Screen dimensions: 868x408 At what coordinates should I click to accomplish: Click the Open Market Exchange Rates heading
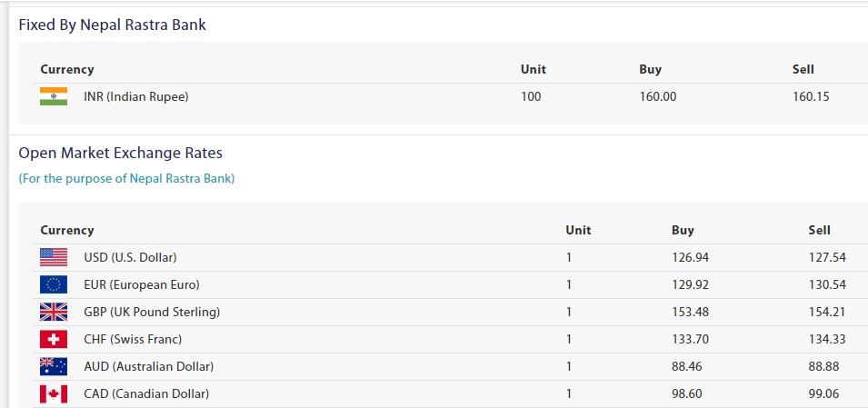121,153
